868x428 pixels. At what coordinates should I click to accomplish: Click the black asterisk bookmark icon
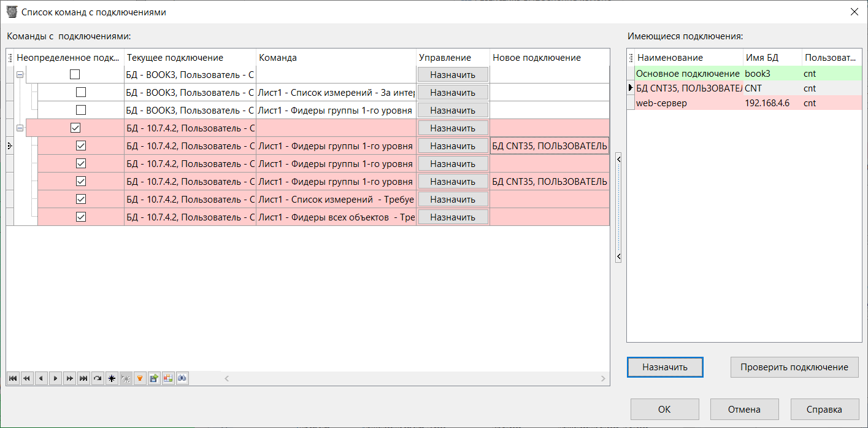pos(112,378)
